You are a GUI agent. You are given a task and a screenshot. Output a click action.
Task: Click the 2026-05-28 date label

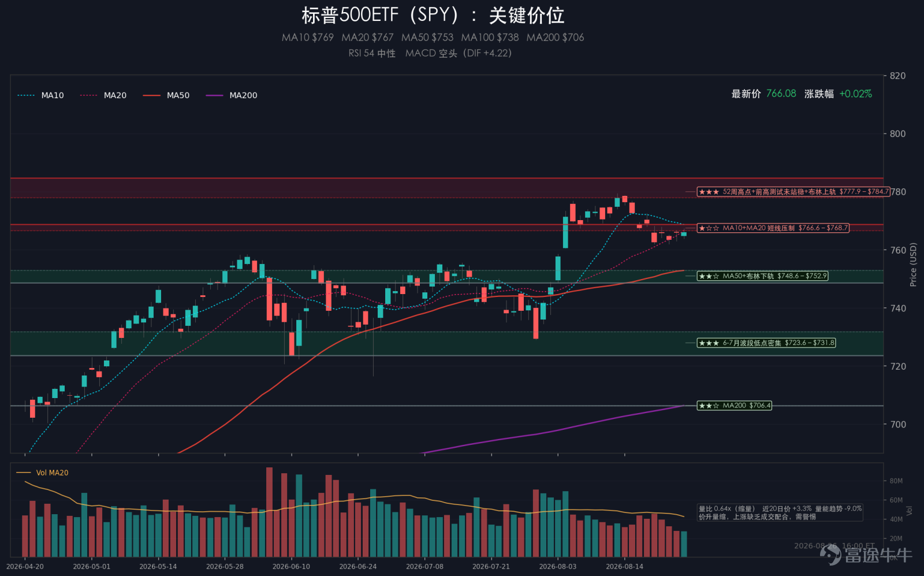[x=225, y=567]
